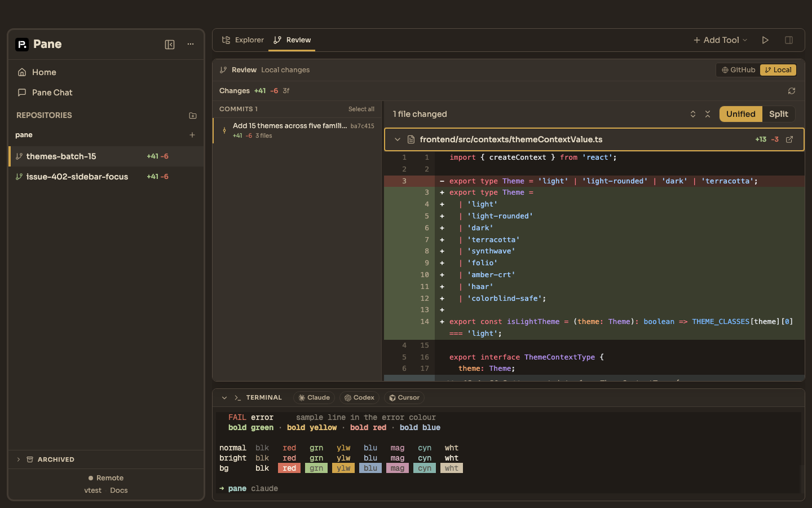Open the sidebar more options menu
Screen dimensions: 812x508
(191, 45)
